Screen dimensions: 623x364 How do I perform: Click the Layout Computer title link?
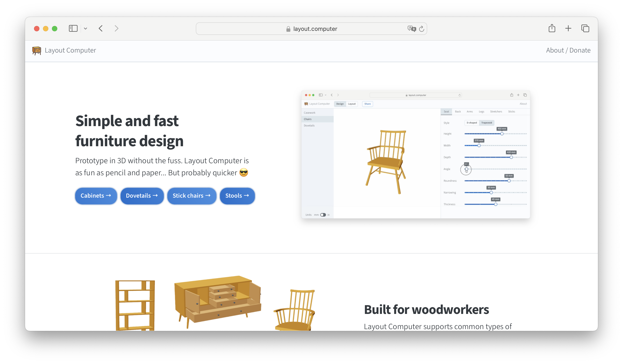pos(70,50)
